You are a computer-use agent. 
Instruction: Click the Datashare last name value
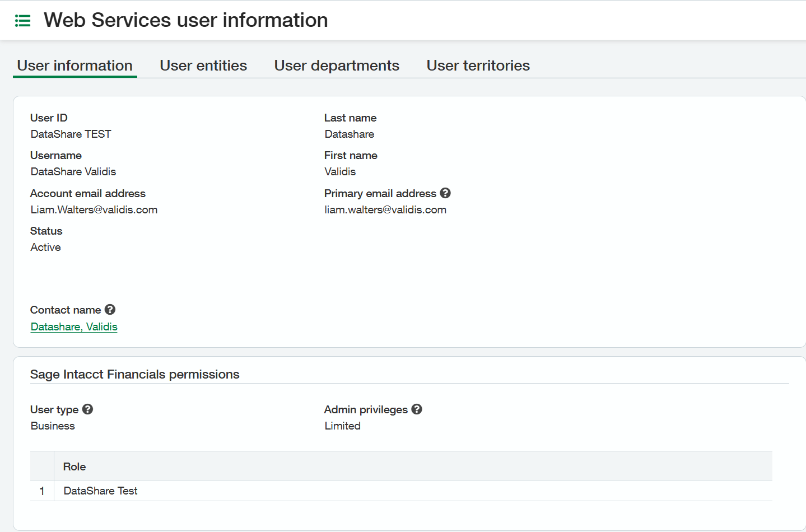coord(350,134)
